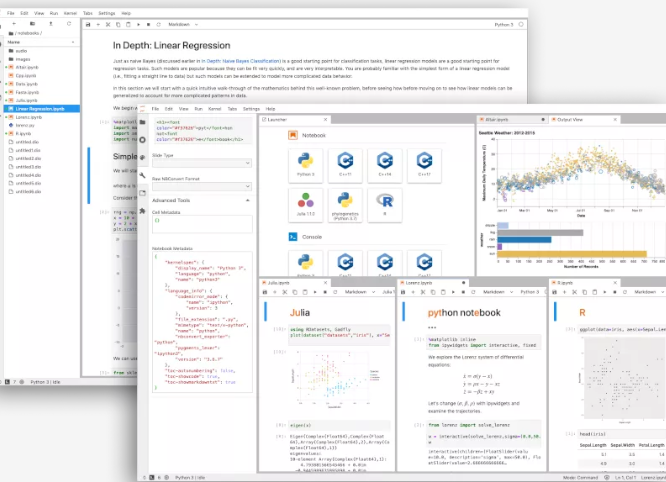Launch Python 3 notebook from Launcher

[x=304, y=163]
